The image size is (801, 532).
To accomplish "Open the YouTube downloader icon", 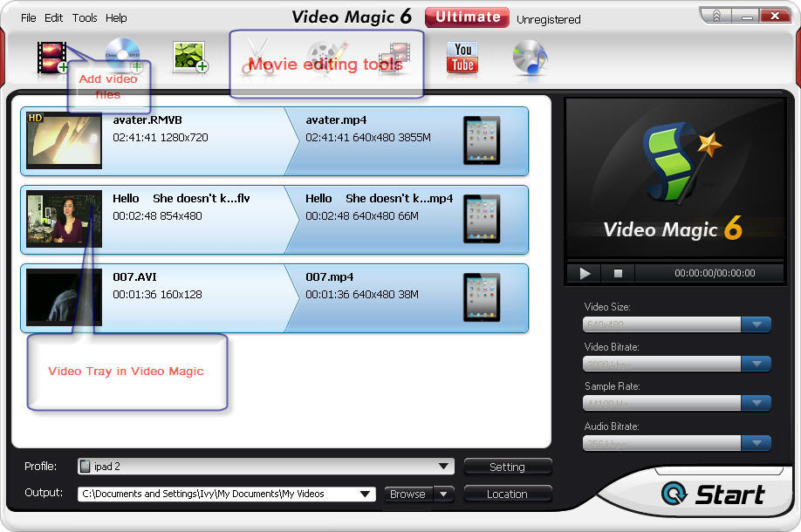I will point(462,58).
